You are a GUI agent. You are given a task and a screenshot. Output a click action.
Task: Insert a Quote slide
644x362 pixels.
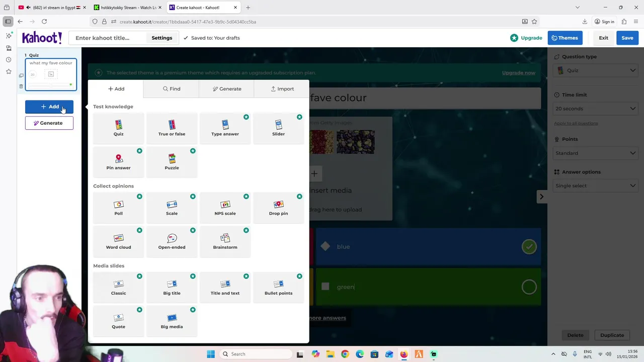[x=118, y=321]
